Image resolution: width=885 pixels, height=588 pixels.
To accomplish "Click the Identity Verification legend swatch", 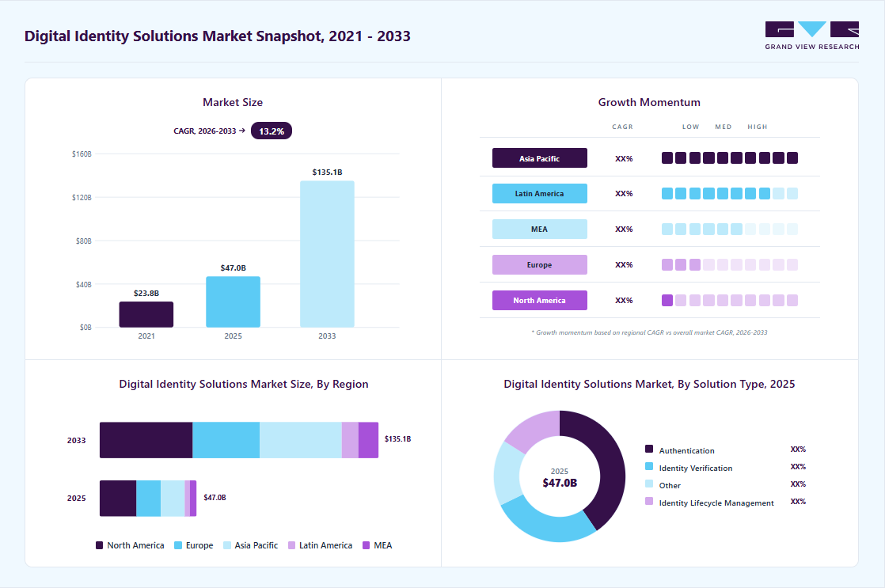I will tap(649, 467).
